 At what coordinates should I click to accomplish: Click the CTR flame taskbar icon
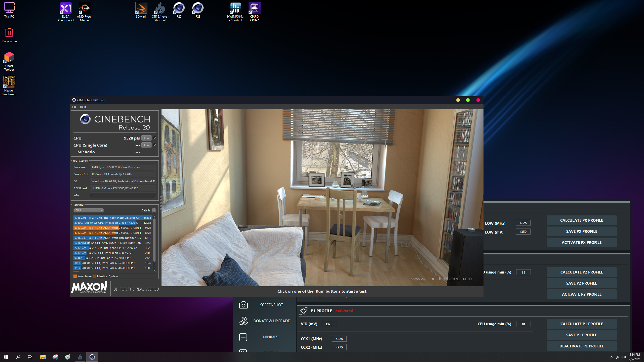80,357
